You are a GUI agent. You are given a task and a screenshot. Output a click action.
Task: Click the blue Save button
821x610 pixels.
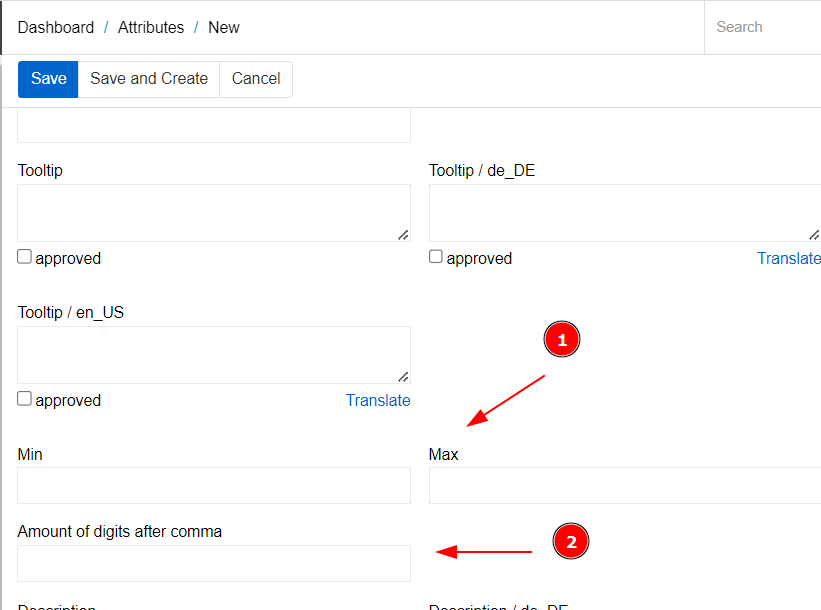coord(48,79)
